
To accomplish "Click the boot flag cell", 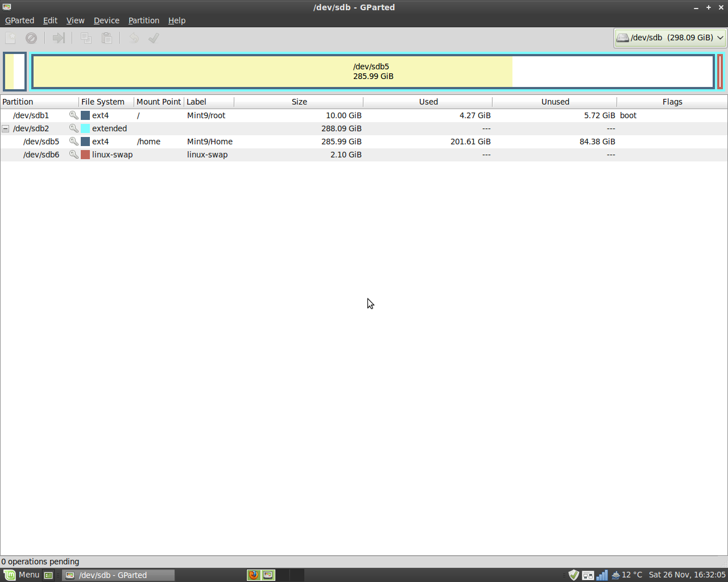I will click(628, 115).
